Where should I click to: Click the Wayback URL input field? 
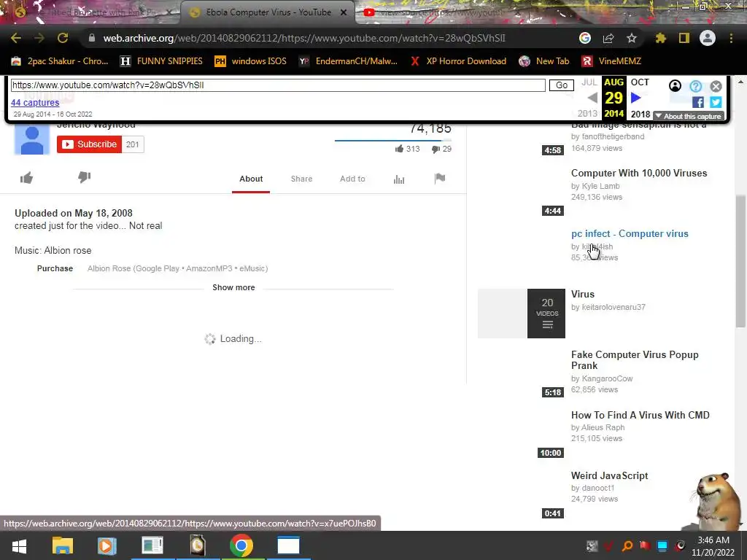[x=278, y=85]
